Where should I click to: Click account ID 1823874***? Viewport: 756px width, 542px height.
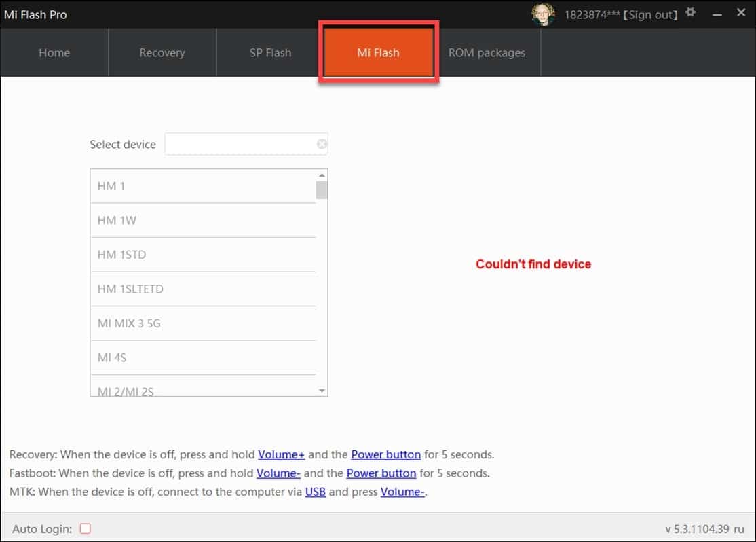pyautogui.click(x=592, y=15)
